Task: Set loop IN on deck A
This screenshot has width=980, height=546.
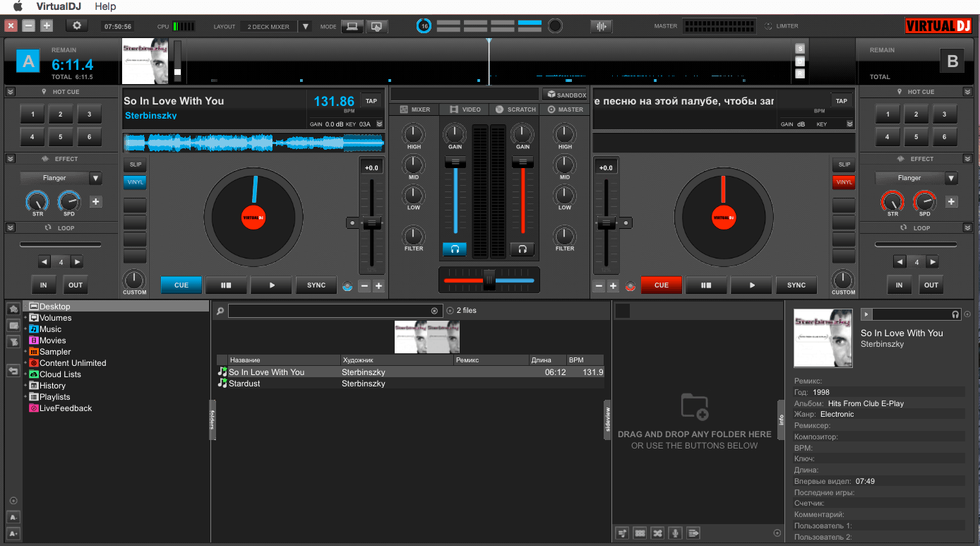Action: click(x=43, y=285)
